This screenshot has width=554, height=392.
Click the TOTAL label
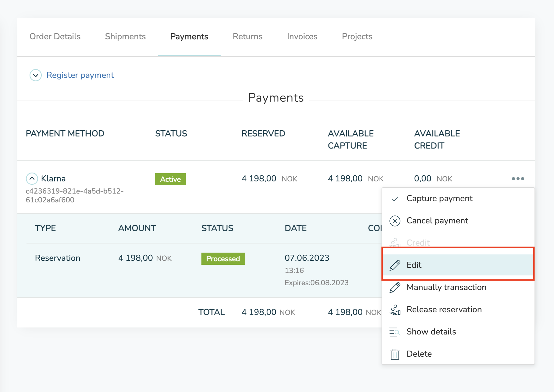(x=211, y=312)
